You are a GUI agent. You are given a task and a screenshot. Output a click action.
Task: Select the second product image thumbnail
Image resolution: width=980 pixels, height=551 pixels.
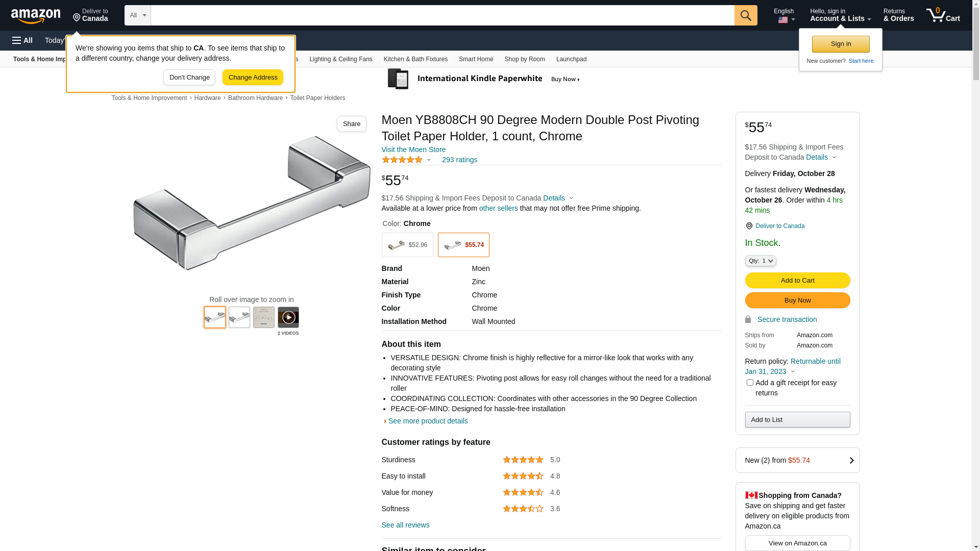[x=239, y=317]
